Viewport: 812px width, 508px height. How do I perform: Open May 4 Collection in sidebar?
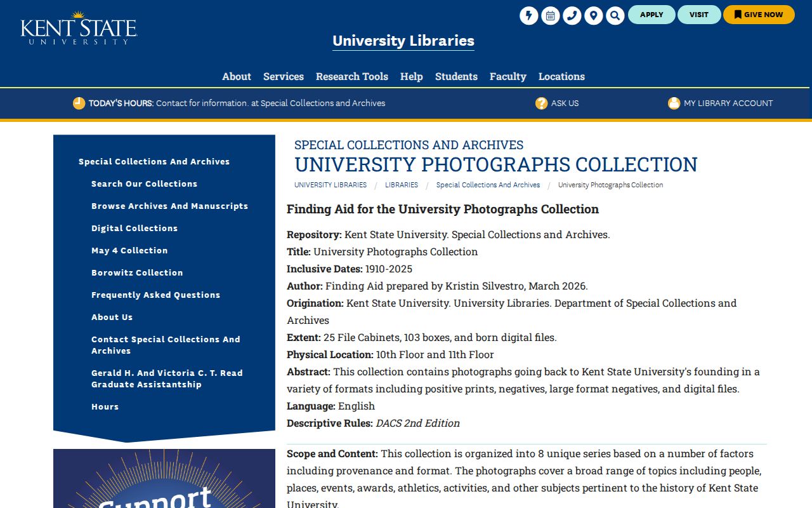click(x=129, y=250)
